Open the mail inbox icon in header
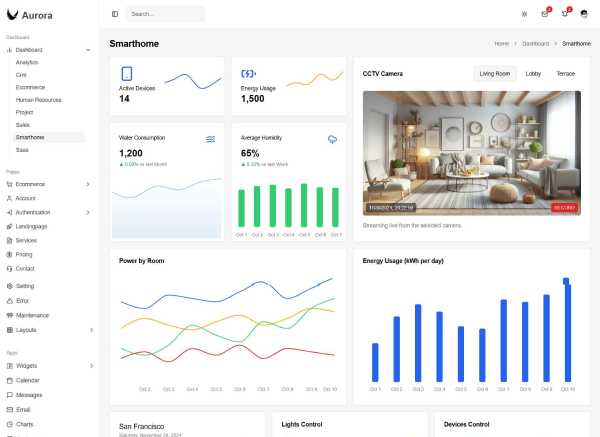This screenshot has width=600, height=437. point(545,14)
